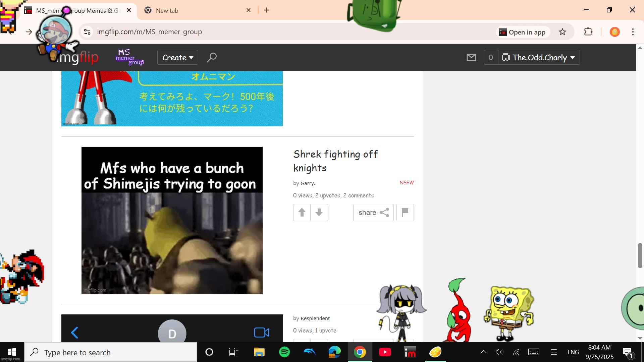Open the Japanese Omni-Man meme image
644x362 pixels.
pos(172,99)
